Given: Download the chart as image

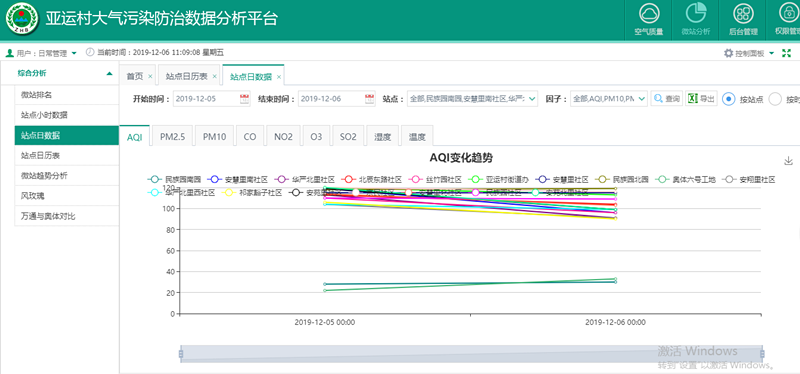Looking at the screenshot, I should pos(788,161).
